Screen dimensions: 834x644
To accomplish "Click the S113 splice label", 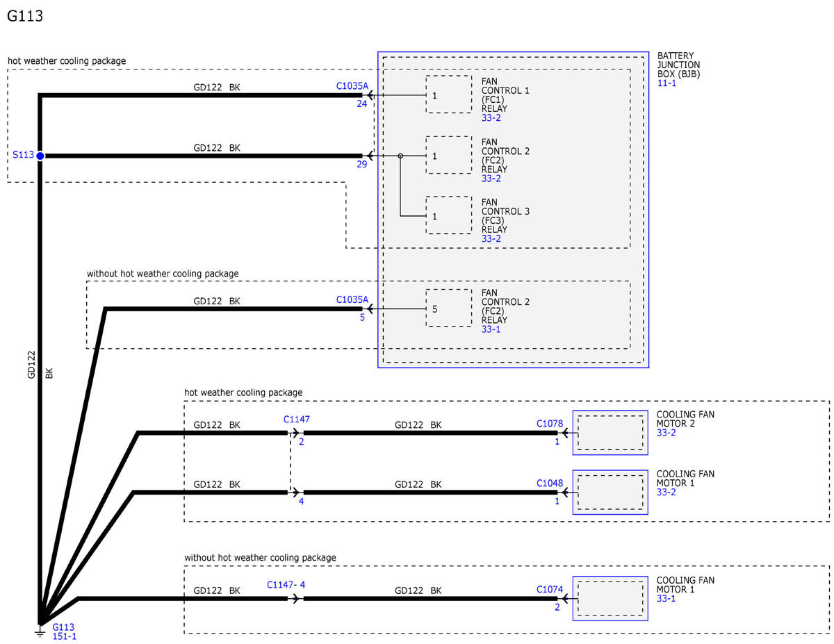I will click(23, 155).
